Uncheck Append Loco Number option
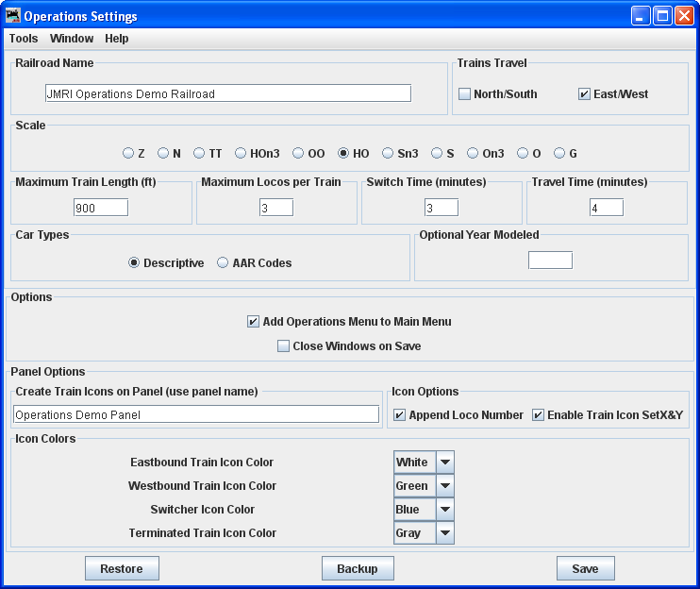The width and height of the screenshot is (700, 589). pyautogui.click(x=400, y=415)
